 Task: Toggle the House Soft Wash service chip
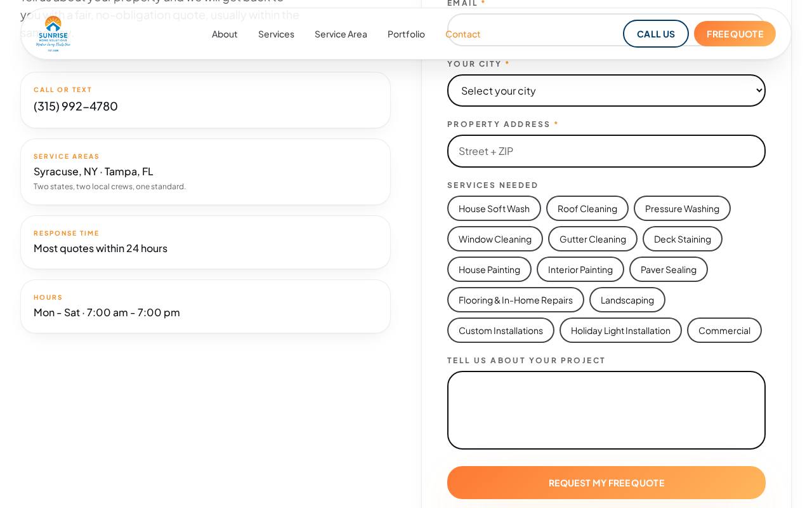494,208
